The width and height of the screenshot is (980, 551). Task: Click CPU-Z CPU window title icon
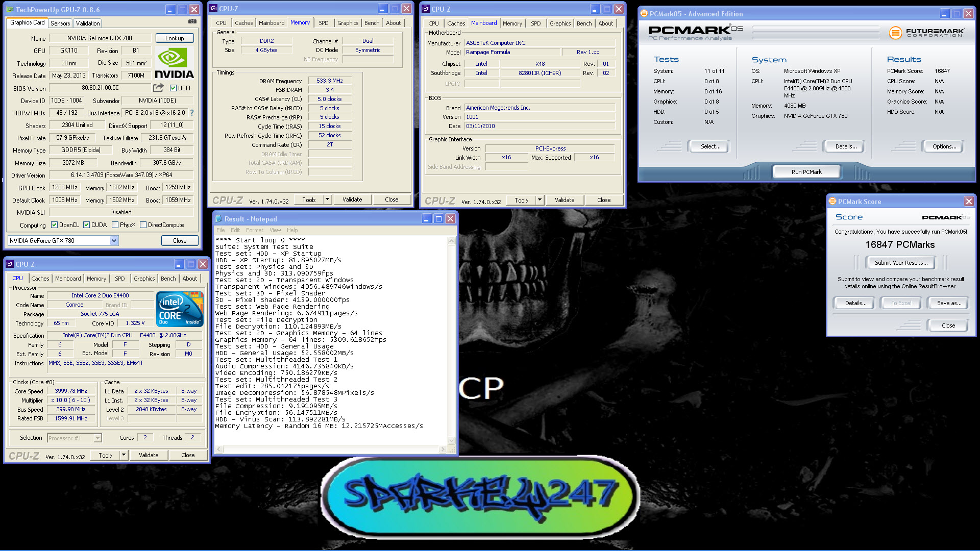(10, 264)
